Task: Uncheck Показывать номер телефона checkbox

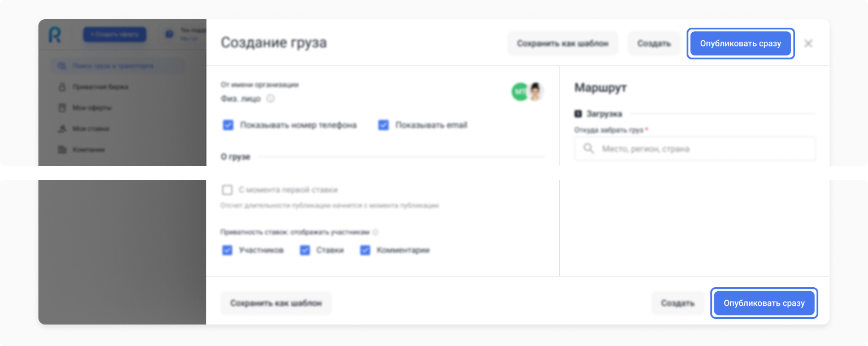Action: coord(228,126)
